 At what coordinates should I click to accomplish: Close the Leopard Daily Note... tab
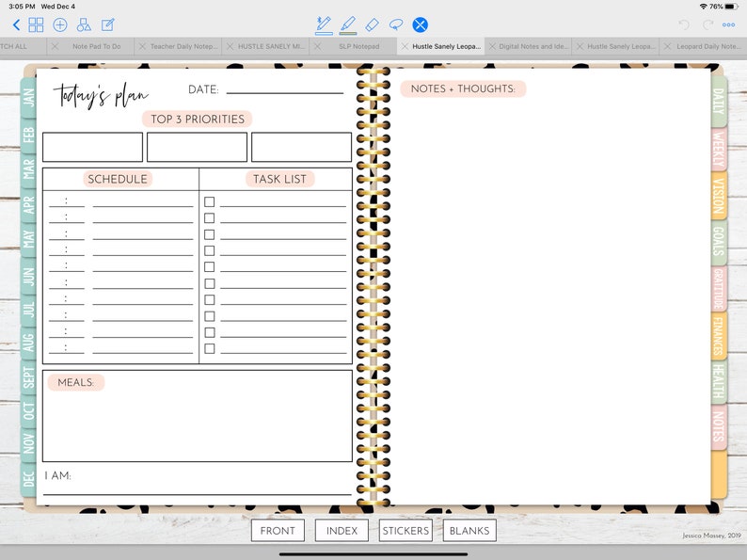pyautogui.click(x=667, y=46)
